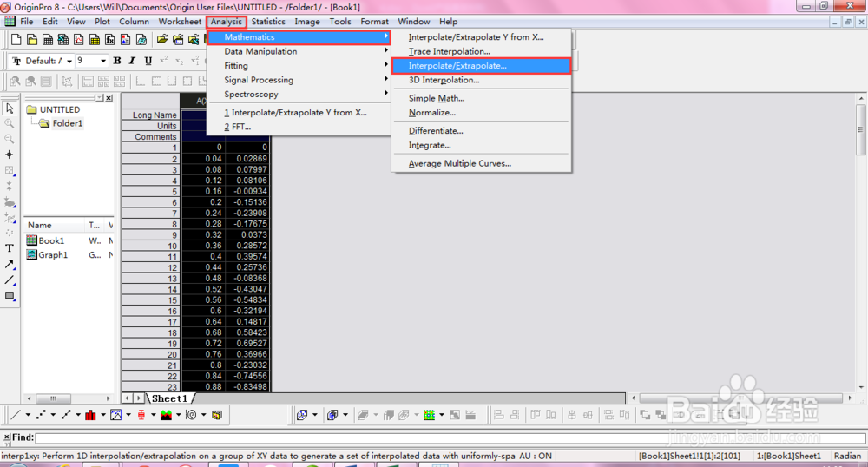Choose Interpolate/Extrapolate Y from X... in submenu

481,37
